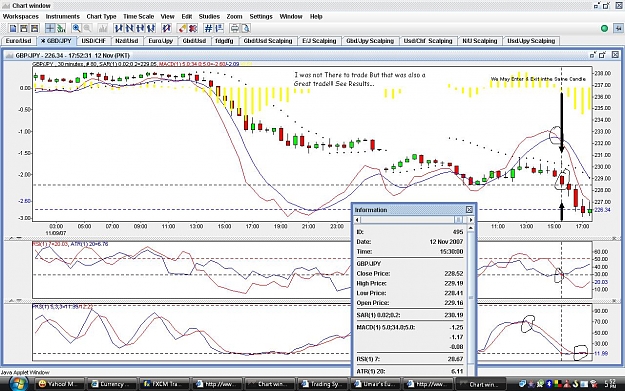Click the green connection status indicator

[604, 28]
